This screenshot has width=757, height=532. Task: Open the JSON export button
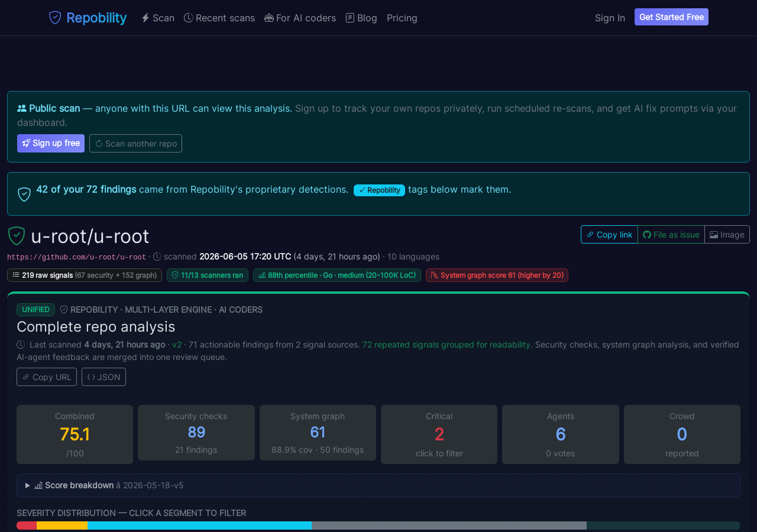pyautogui.click(x=103, y=377)
